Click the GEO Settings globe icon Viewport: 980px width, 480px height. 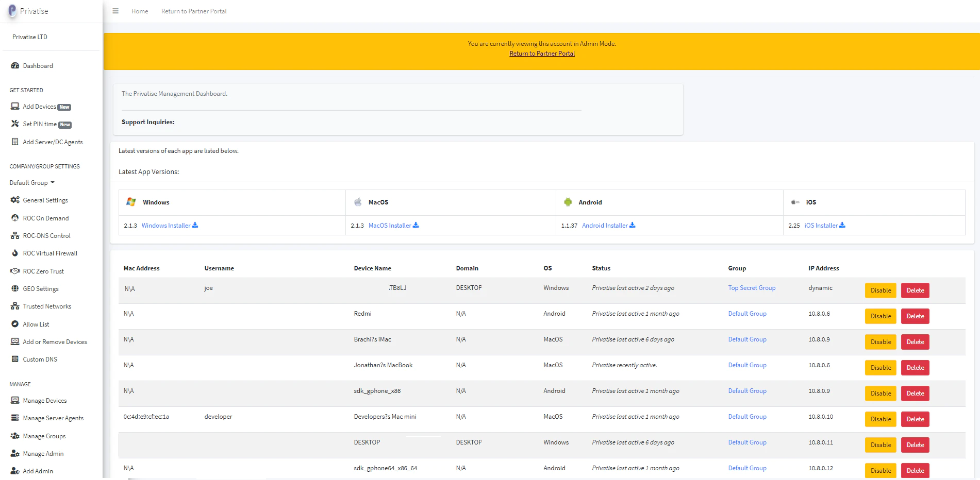tap(15, 289)
